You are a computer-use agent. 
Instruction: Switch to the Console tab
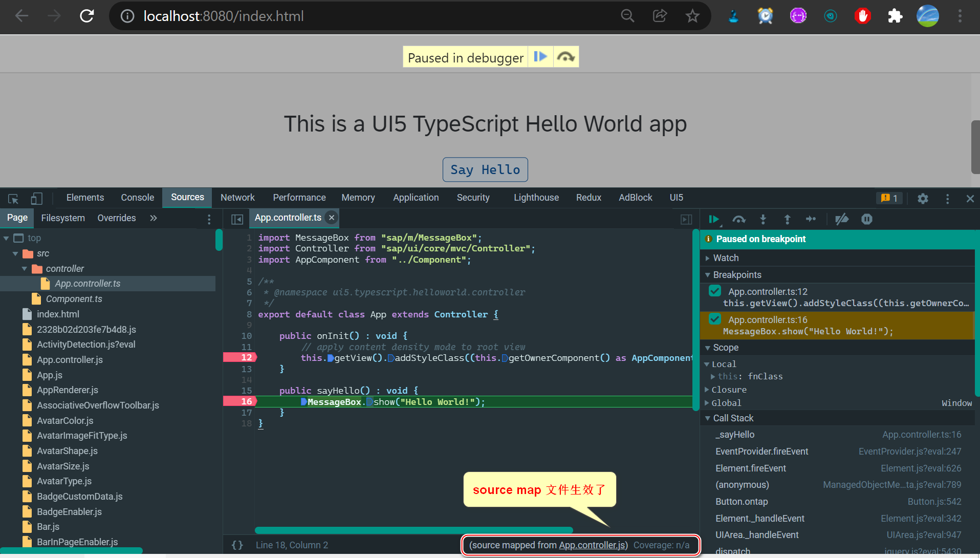[137, 198]
